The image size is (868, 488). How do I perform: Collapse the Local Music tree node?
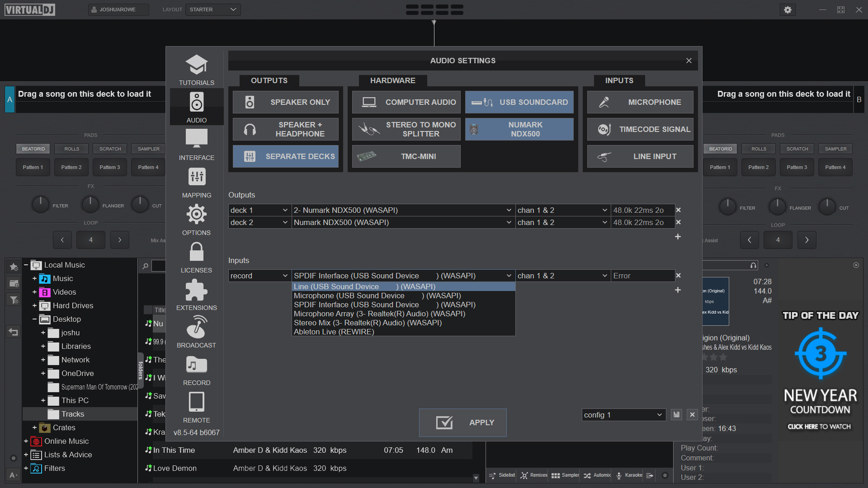point(26,265)
